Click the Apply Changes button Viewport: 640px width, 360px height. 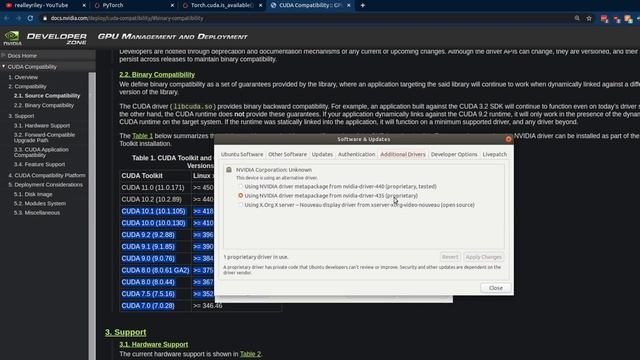coord(484,257)
